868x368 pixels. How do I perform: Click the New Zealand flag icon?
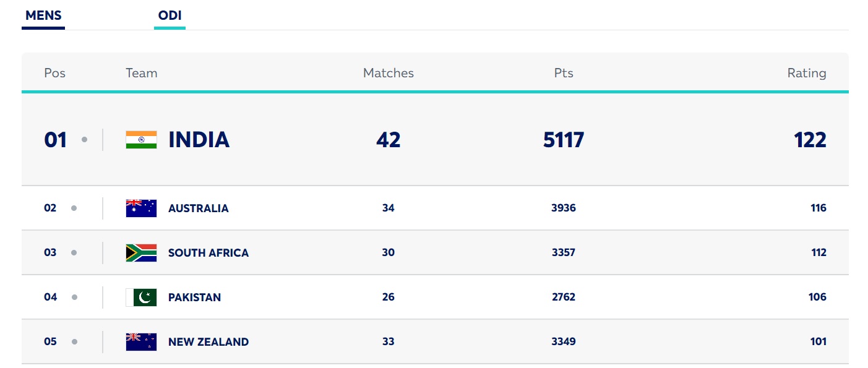pos(141,342)
